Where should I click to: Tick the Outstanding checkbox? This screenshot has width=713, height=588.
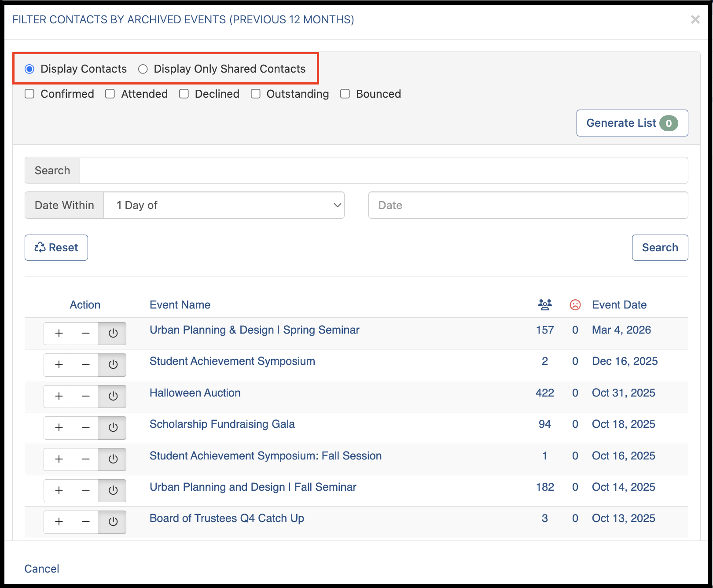(256, 94)
